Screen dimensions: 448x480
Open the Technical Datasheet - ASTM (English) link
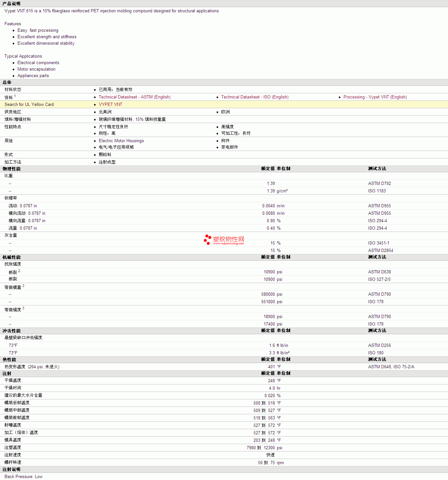pos(135,97)
